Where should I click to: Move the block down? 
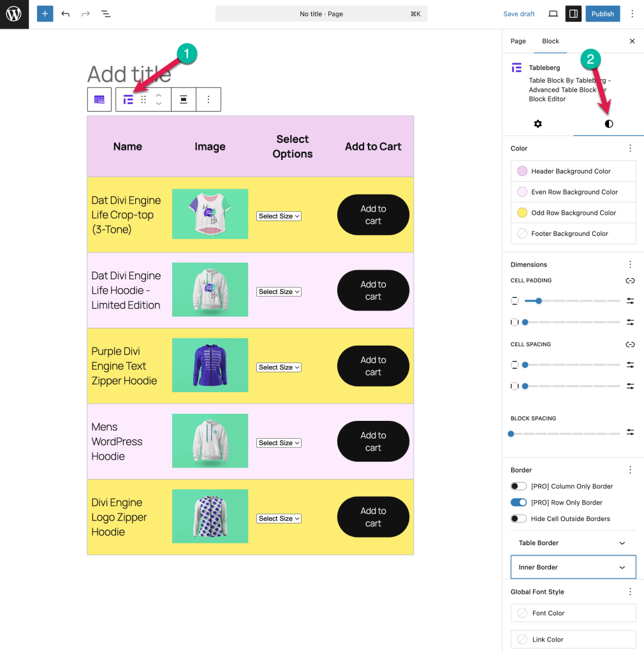click(159, 104)
